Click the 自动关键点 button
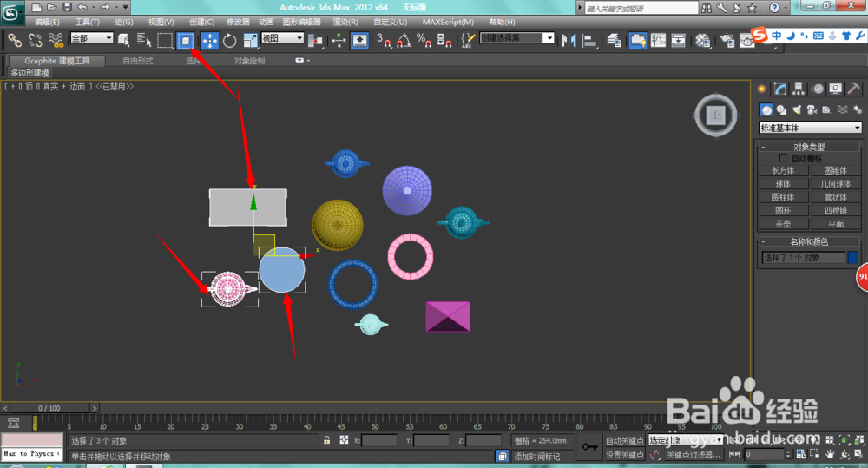Viewport: 868px width, 468px height. 625,441
